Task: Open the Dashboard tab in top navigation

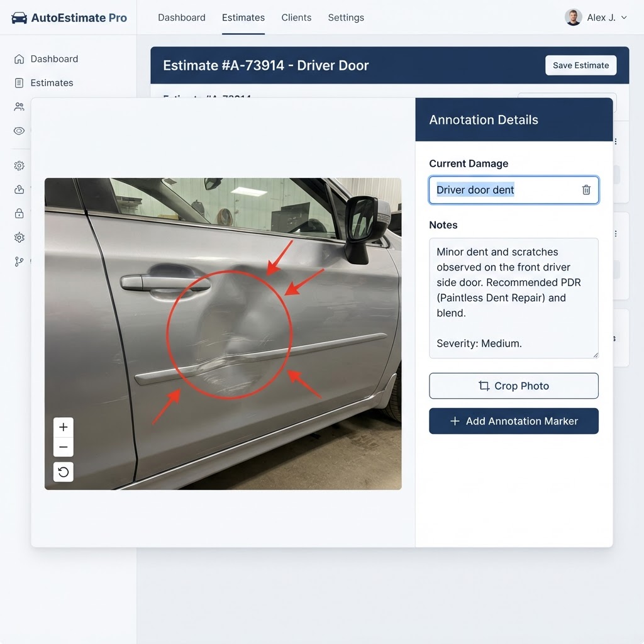Action: [182, 18]
